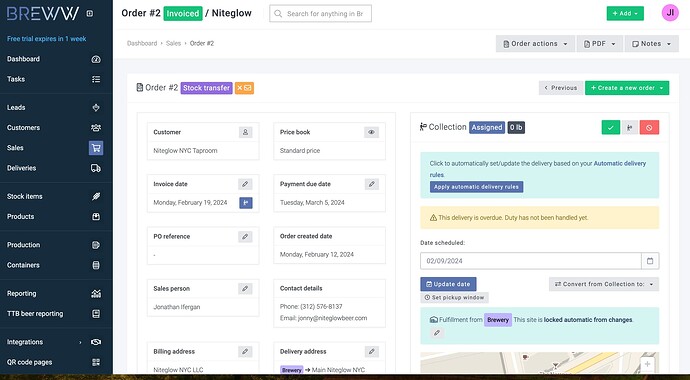The image size is (690, 380).
Task: Open Tasks in the sidebar
Action: click(16, 79)
